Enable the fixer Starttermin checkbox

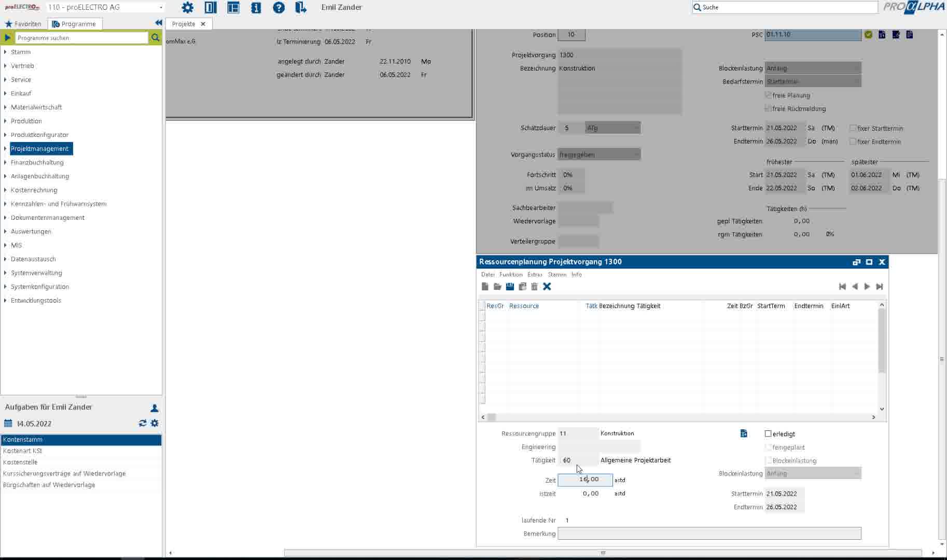point(853,128)
